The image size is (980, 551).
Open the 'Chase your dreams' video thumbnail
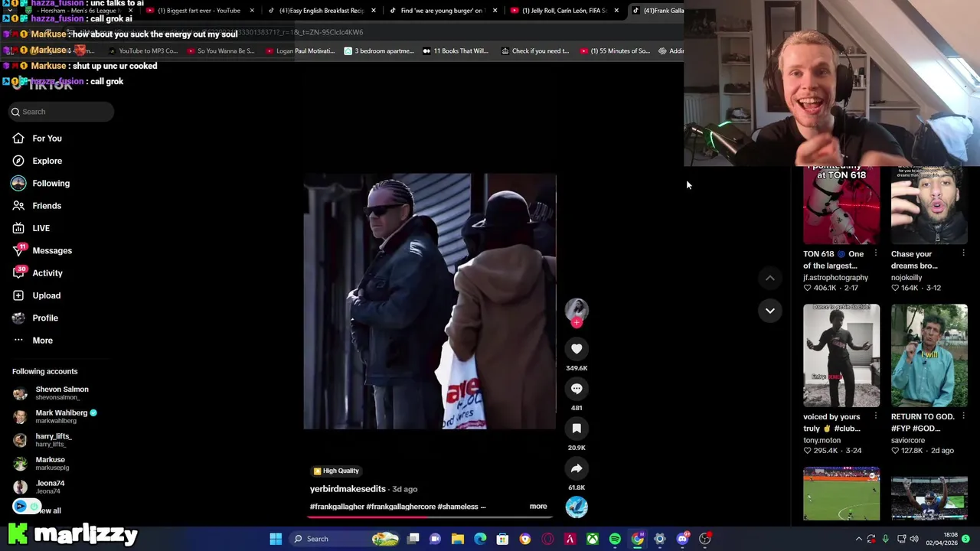[x=929, y=205]
